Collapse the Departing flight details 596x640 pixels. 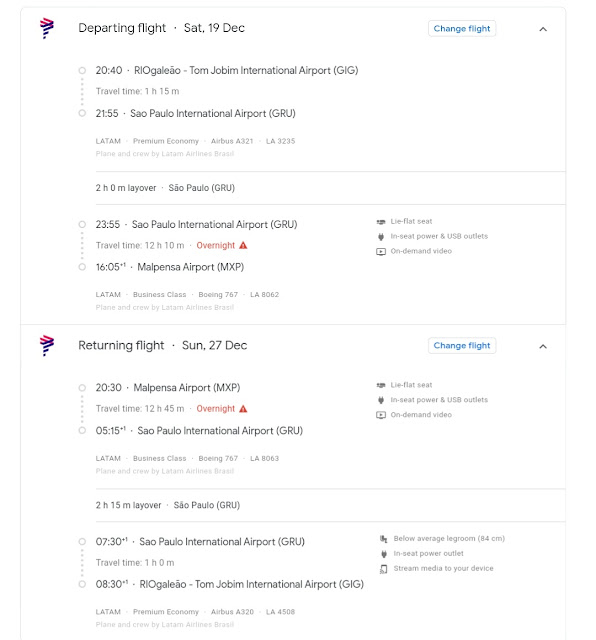click(543, 29)
